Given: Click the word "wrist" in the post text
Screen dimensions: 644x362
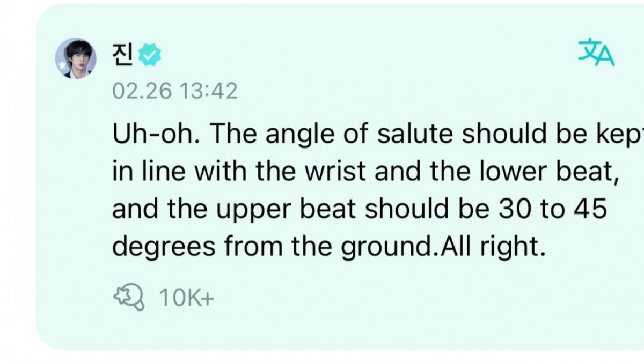Looking at the screenshot, I should 333,172.
